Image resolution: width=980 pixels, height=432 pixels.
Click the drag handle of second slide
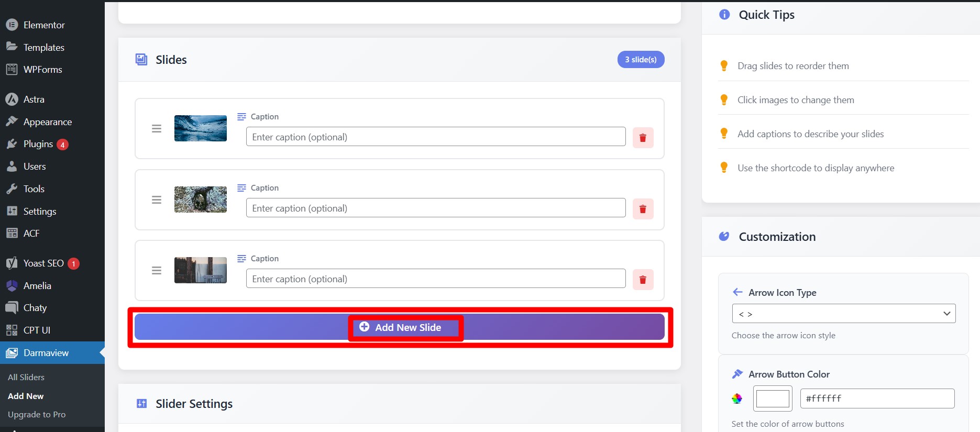coord(157,200)
